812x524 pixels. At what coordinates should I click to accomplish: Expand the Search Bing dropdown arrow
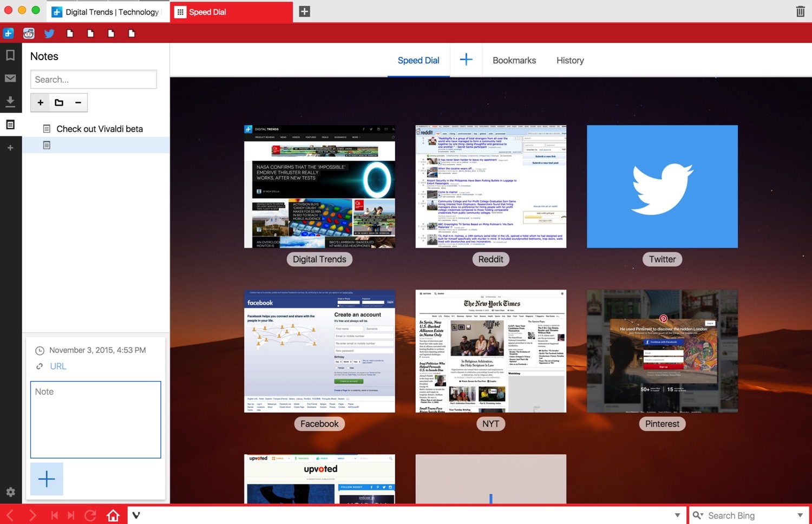[x=800, y=515]
